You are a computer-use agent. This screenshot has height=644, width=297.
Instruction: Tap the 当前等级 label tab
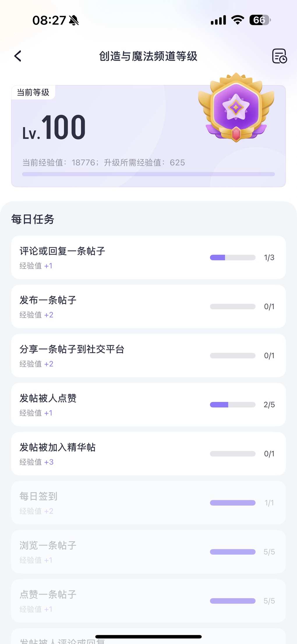[33, 92]
